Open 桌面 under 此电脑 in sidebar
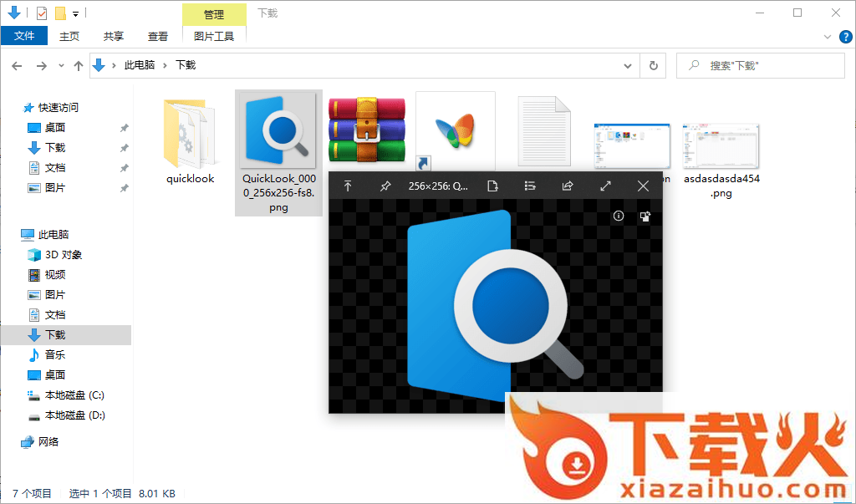Image resolution: width=856 pixels, height=504 pixels. 47,374
